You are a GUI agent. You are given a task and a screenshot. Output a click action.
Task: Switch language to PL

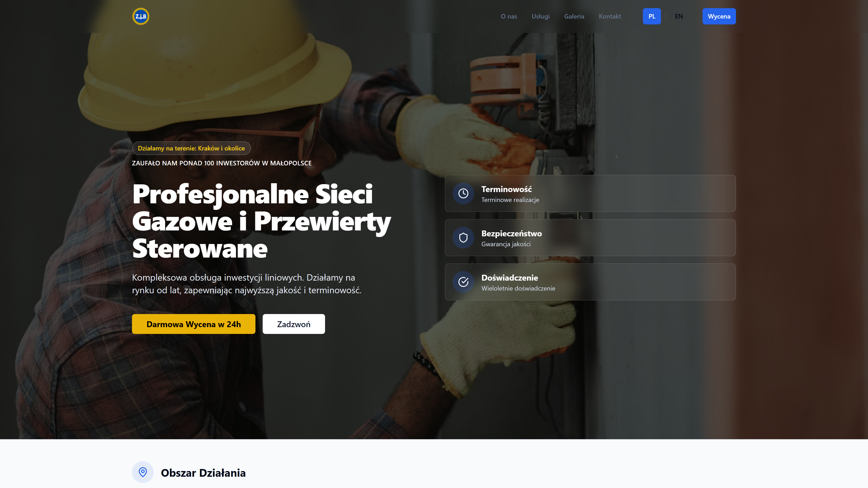point(652,16)
